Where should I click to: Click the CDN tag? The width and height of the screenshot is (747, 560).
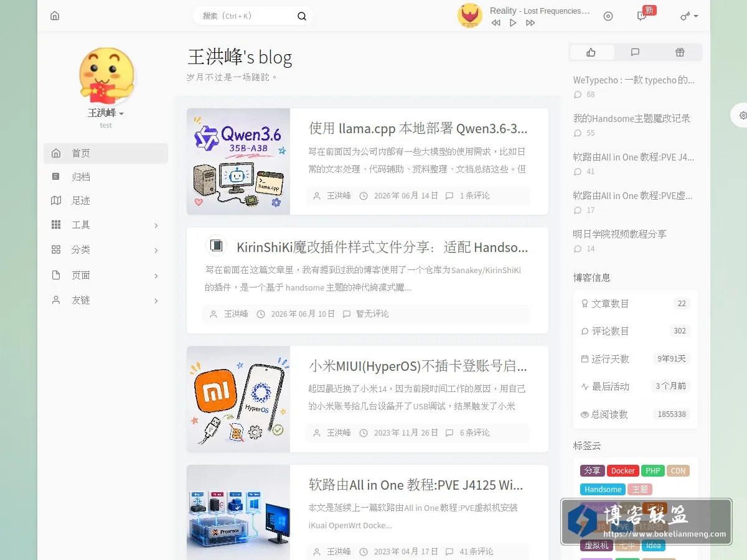coord(678,471)
